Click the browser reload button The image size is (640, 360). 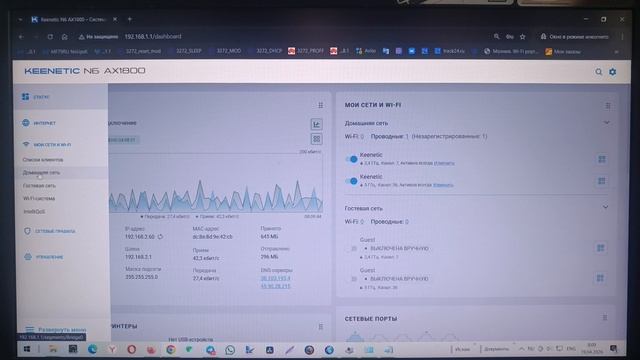[x=50, y=37]
